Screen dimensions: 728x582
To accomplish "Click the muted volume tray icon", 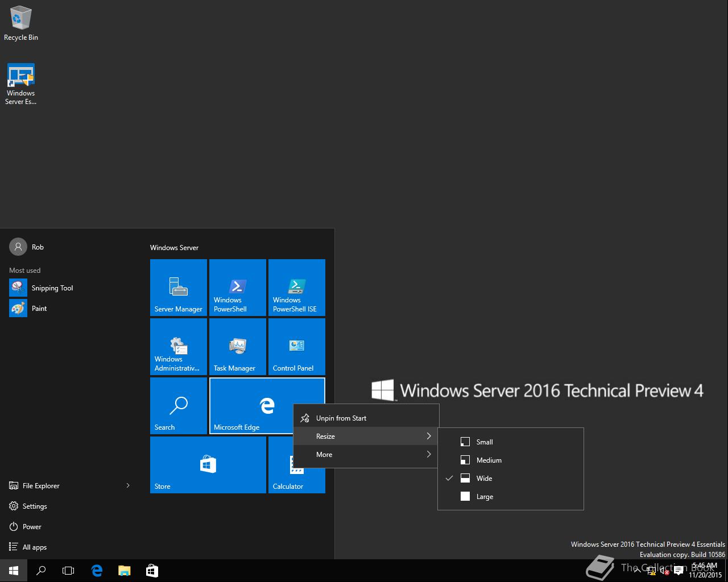I will [664, 571].
